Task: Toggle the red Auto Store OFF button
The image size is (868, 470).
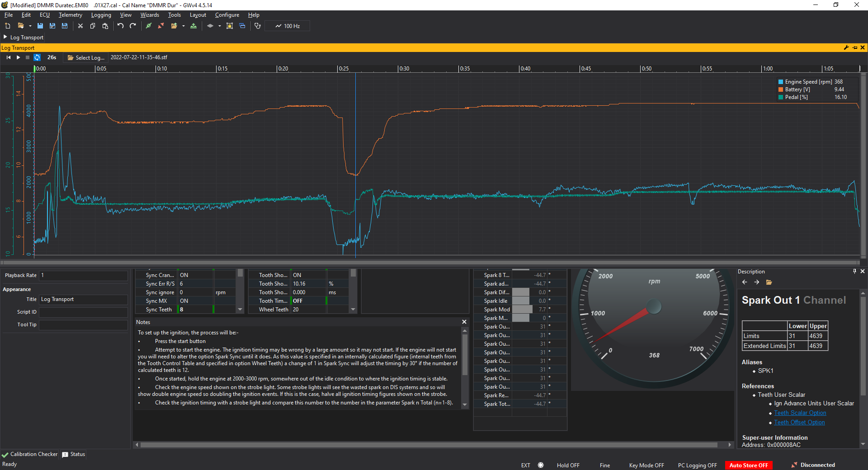Action: pos(749,465)
